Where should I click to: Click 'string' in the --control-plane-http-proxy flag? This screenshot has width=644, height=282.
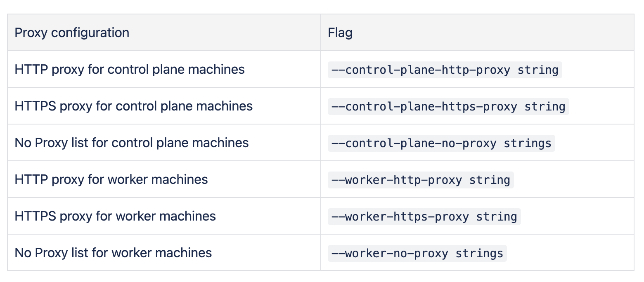(538, 70)
